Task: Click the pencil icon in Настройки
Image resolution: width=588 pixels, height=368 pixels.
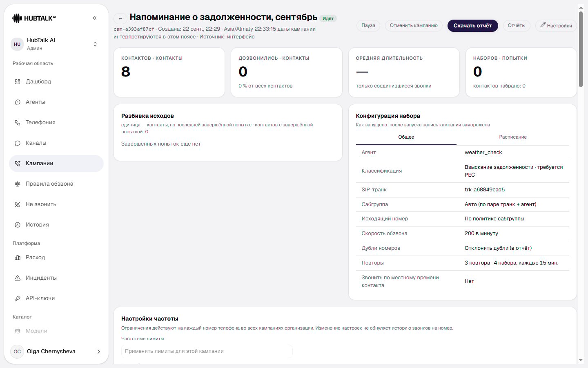Action: pos(543,25)
